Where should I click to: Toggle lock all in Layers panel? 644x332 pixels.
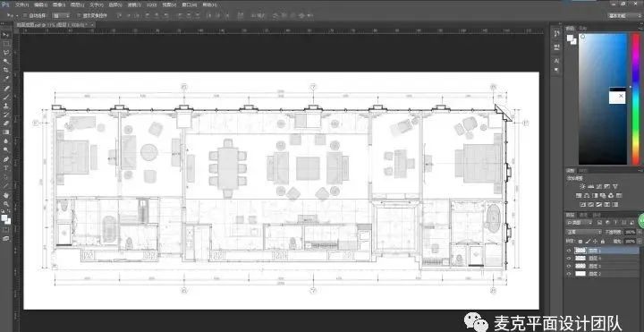click(x=603, y=242)
